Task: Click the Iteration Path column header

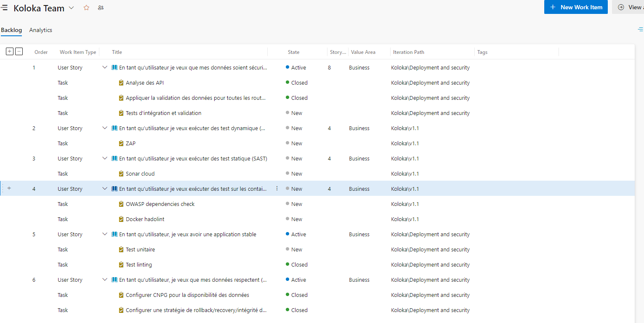Action: (x=408, y=52)
